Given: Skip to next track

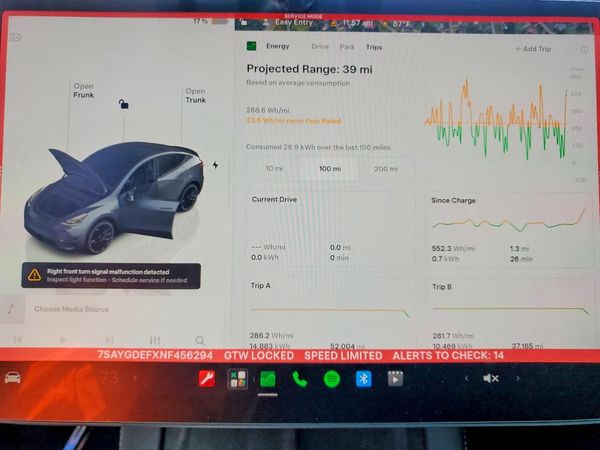Looking at the screenshot, I should tap(109, 340).
